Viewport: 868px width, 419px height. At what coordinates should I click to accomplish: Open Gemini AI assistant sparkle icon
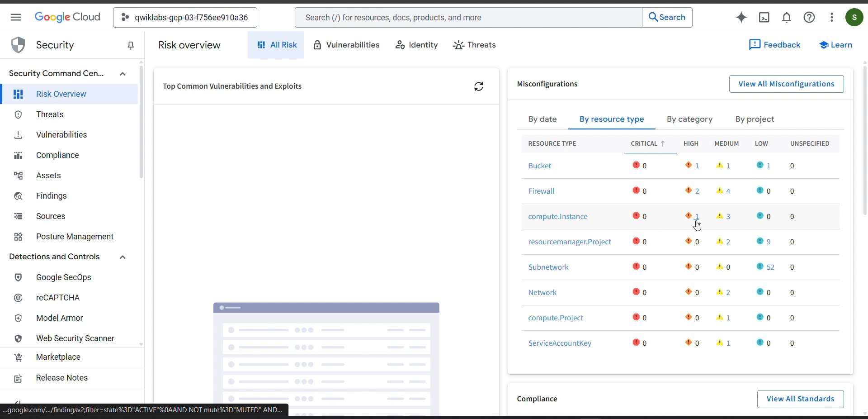coord(741,17)
